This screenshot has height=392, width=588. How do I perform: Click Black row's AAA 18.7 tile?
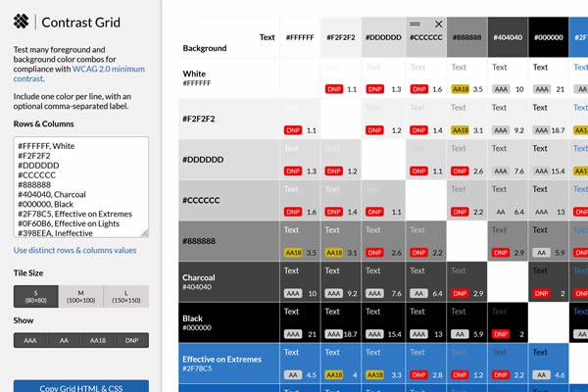341,322
